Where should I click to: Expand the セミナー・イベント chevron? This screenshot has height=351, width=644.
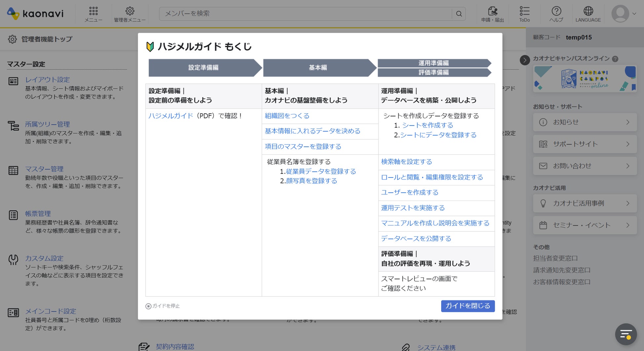[628, 225]
